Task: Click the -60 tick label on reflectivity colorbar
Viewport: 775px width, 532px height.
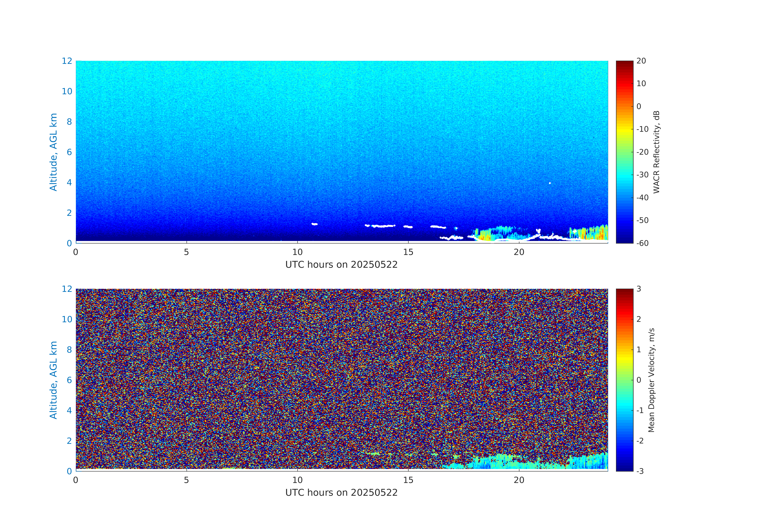Action: [x=642, y=243]
